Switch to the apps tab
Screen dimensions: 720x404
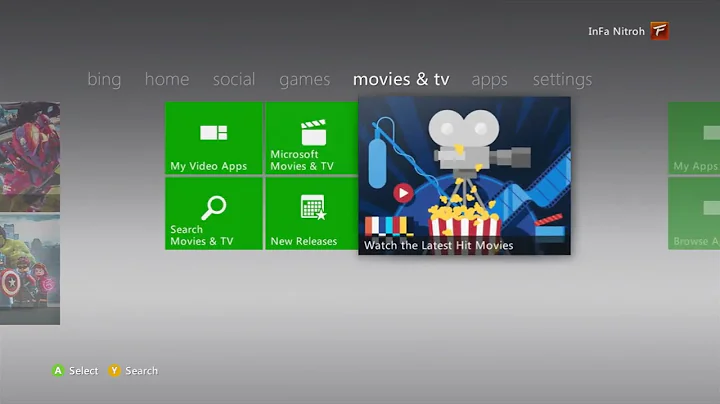click(489, 80)
